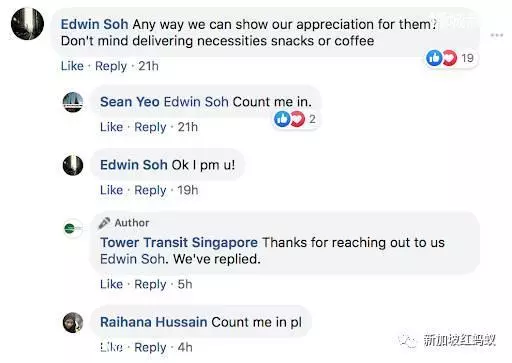This screenshot has height=363, width=512.
Task: Reply to Sean Yeo's comment
Action: tap(150, 127)
